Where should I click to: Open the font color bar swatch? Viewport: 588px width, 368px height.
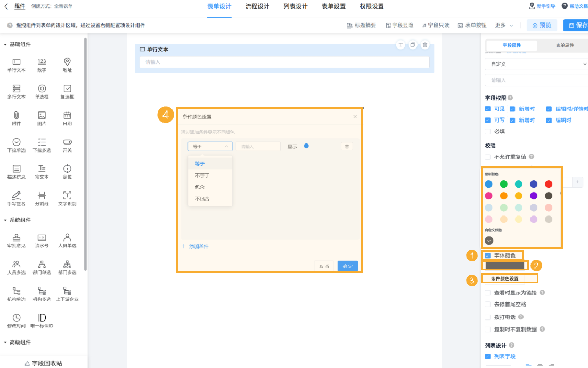[x=505, y=266]
